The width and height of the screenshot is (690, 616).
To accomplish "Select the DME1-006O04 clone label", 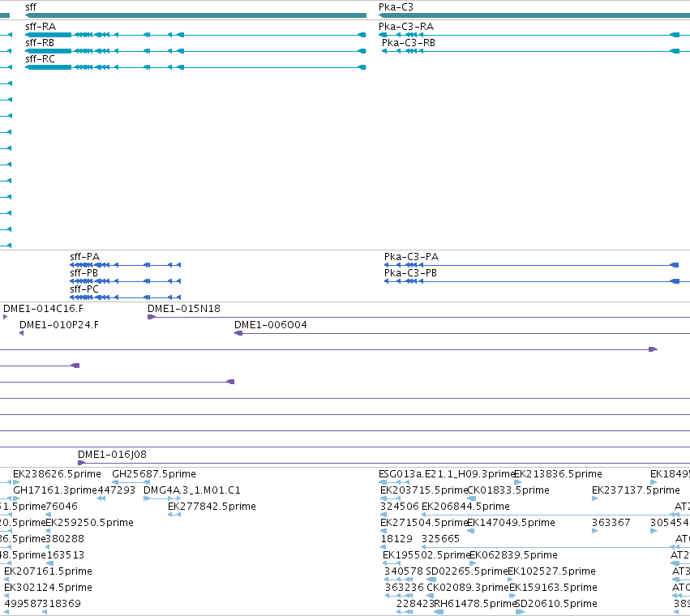I will click(x=271, y=325).
